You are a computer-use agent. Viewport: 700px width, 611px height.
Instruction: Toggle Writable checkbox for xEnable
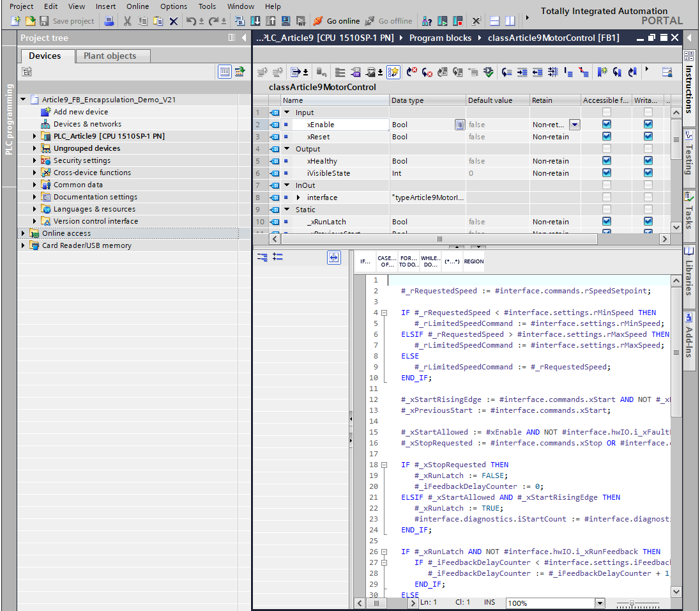648,124
